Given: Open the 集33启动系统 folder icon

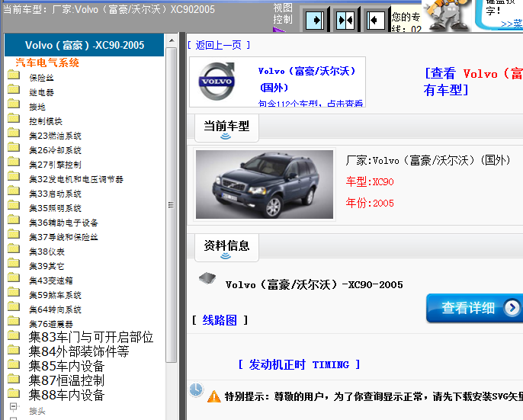Looking at the screenshot, I should pos(14,191).
